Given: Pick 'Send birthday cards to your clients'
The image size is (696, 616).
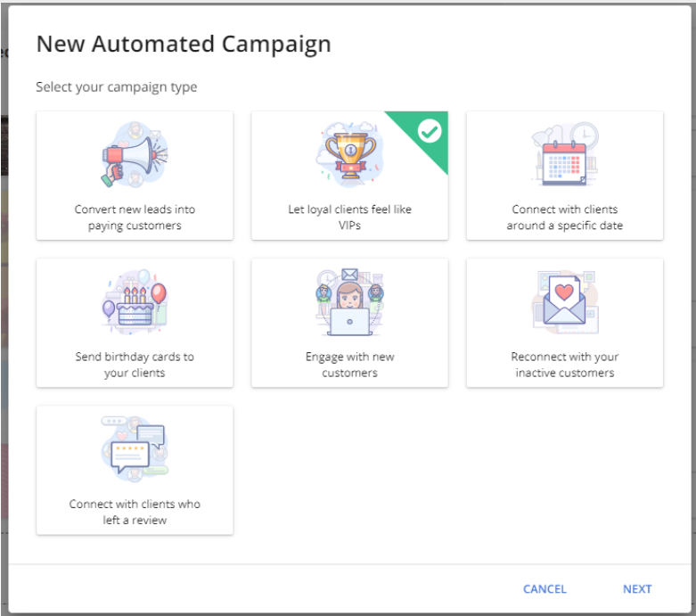Looking at the screenshot, I should point(135,365).
